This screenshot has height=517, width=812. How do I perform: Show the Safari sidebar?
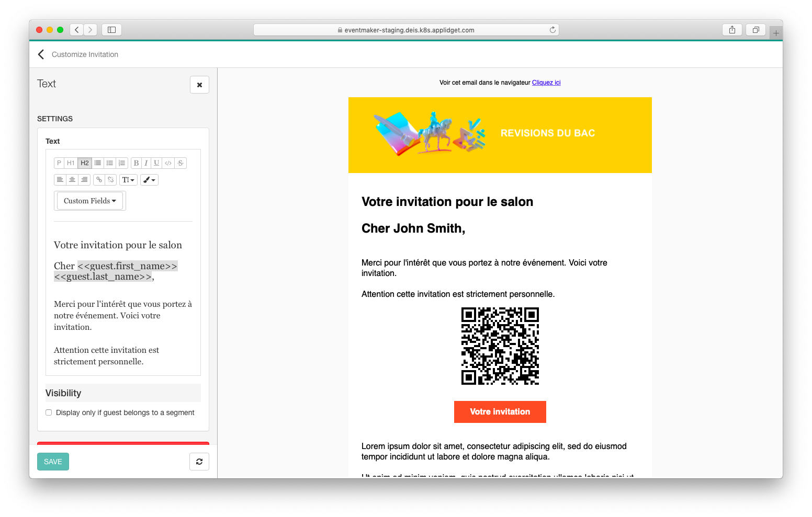111,30
